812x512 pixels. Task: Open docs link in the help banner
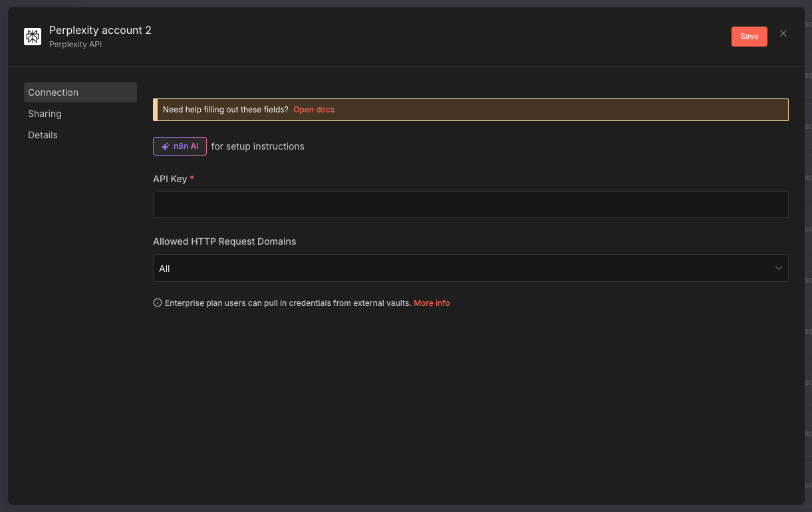(x=314, y=110)
